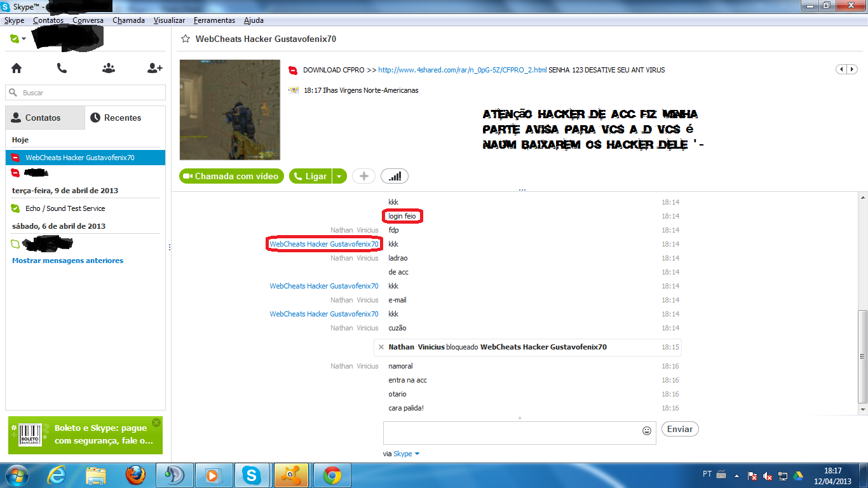Screen dimensions: 868x488
Task: Open the emoticon picker in message box
Action: tap(647, 430)
